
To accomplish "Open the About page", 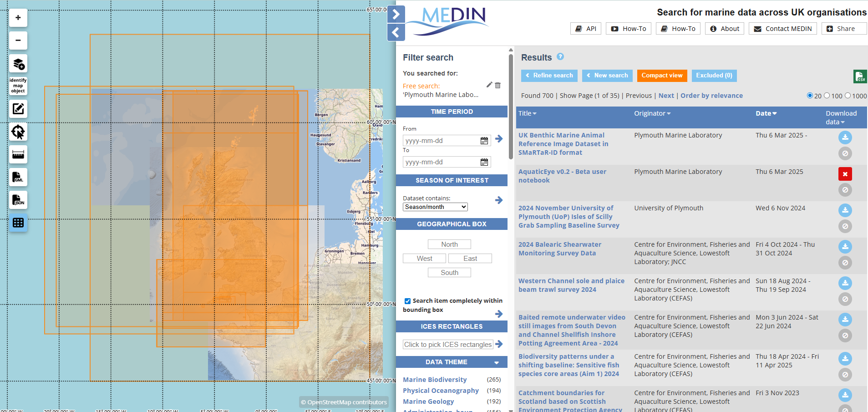I will 725,29.
